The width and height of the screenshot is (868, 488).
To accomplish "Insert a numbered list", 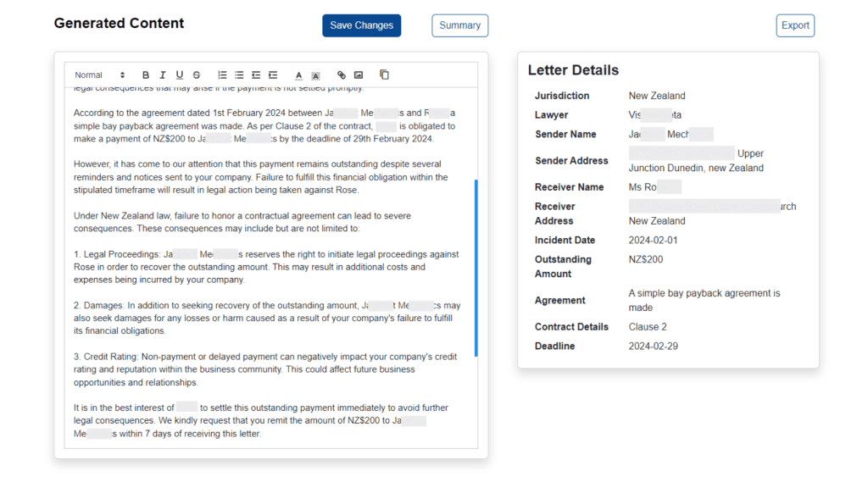I will point(222,75).
